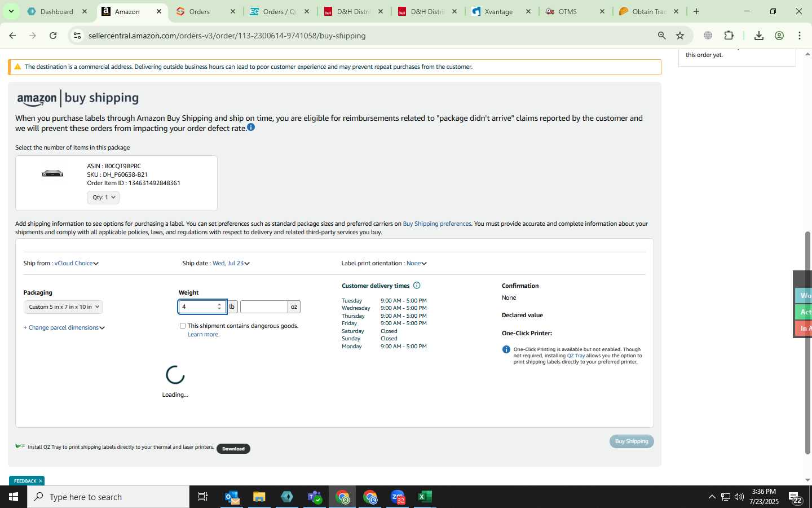Expand Change parcel dimensions
The image size is (812, 508).
coord(64,327)
